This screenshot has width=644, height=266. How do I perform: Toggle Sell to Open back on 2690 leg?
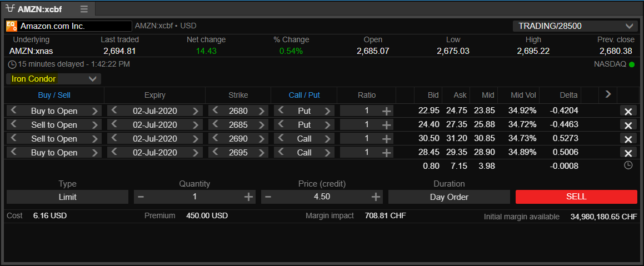(x=13, y=139)
